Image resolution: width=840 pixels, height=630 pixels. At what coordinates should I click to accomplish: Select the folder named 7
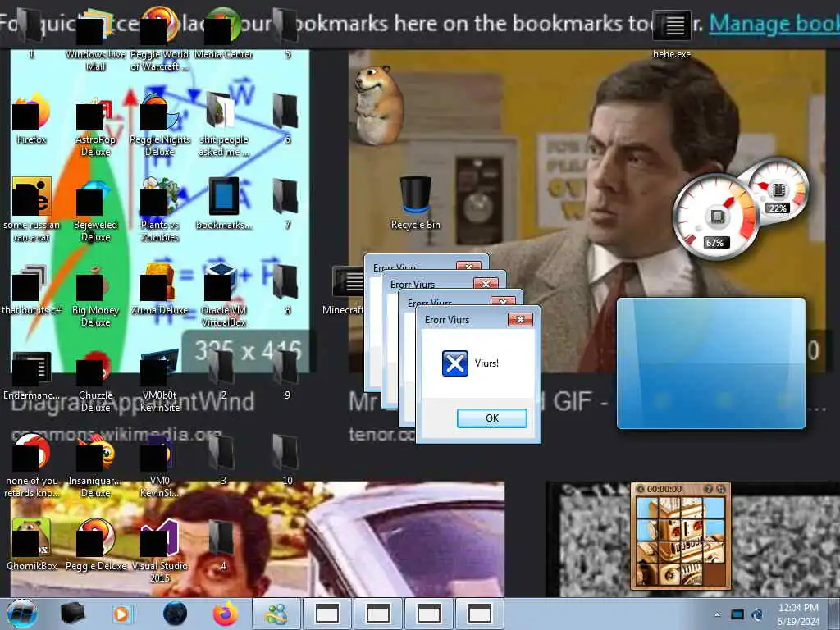287,203
